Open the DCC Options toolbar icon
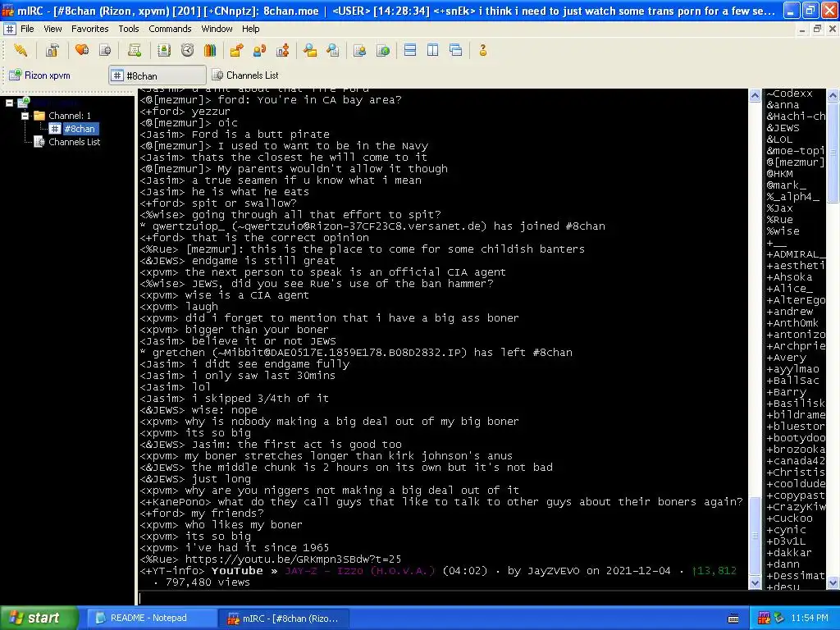 (x=283, y=50)
